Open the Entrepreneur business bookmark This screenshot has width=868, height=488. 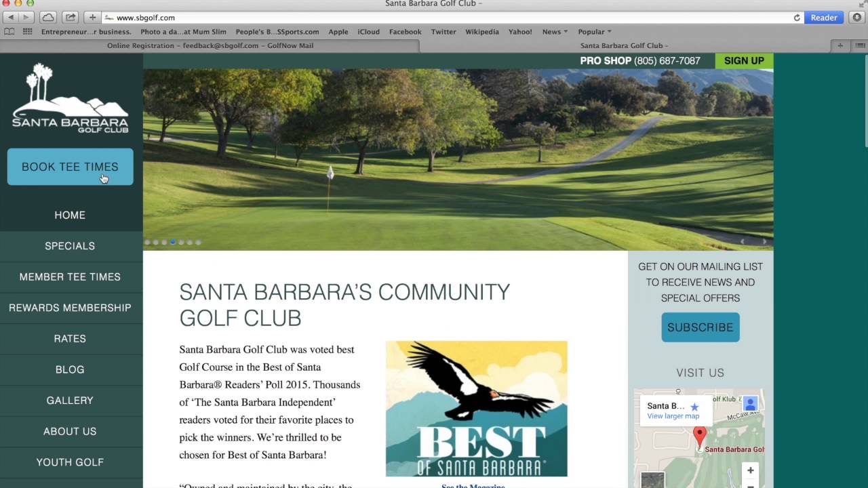(86, 32)
